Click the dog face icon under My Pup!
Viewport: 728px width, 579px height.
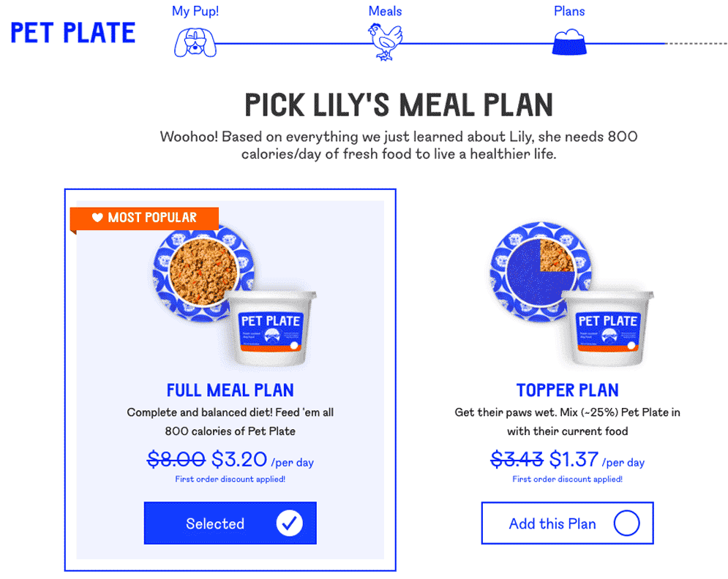click(195, 42)
